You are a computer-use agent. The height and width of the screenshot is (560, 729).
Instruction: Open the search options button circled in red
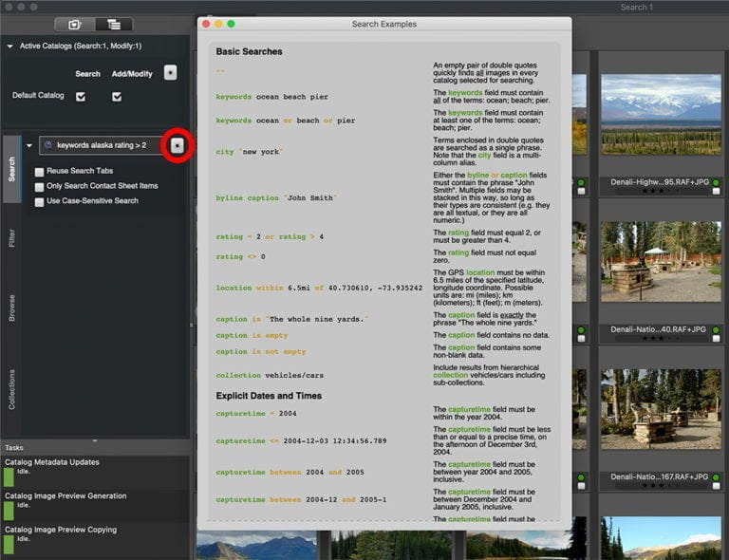(x=178, y=145)
